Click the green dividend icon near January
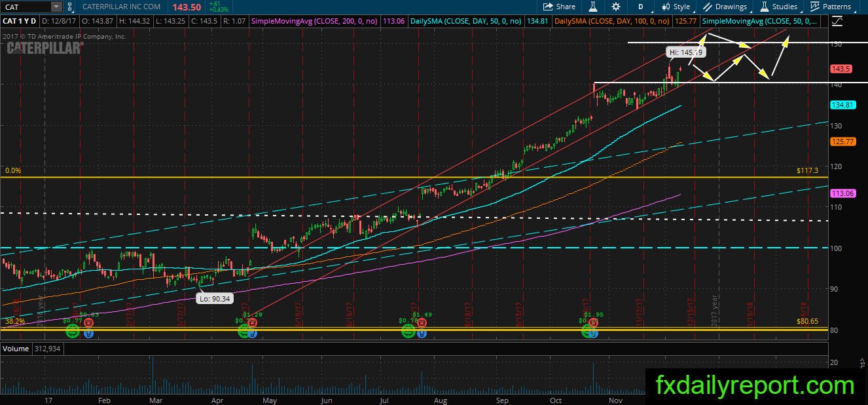The height and width of the screenshot is (405, 868). 73,332
